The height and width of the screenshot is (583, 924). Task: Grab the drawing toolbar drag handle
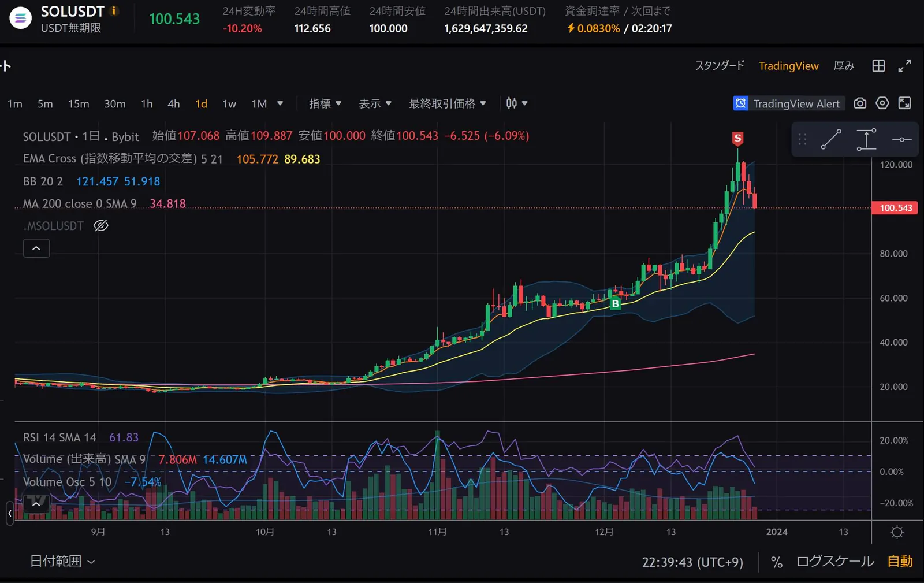pyautogui.click(x=803, y=139)
